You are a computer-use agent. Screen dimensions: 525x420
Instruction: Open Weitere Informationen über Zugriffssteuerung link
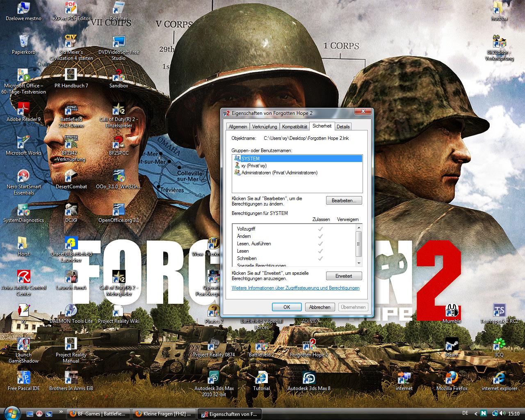(x=295, y=288)
